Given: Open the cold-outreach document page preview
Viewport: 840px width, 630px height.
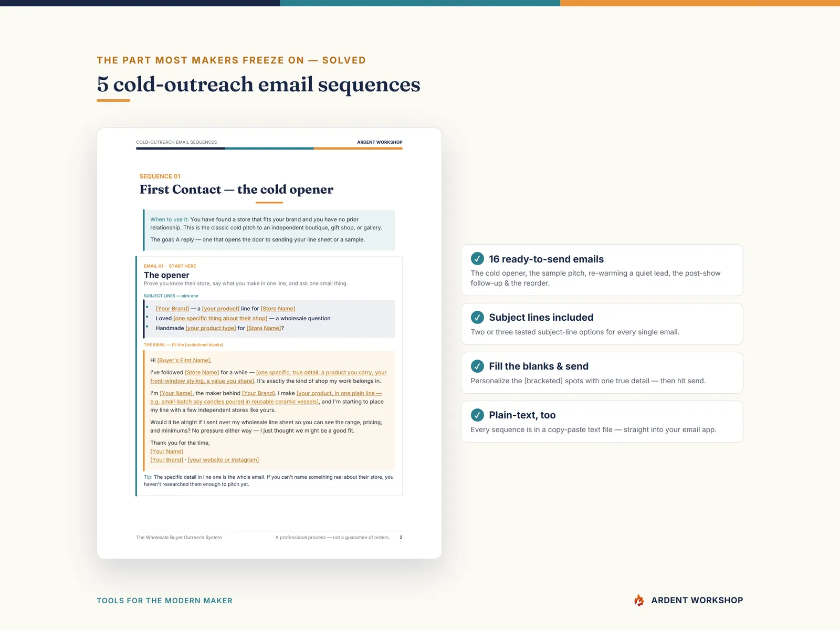Looking at the screenshot, I should pyautogui.click(x=269, y=343).
